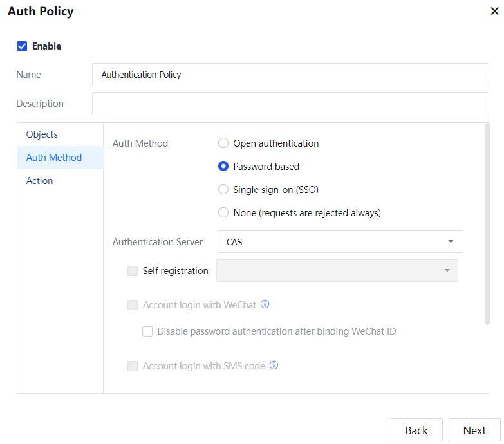Viewport: 504px width, 444px height.
Task: Check Disable password authentication after binding WeChat
Action: pos(147,331)
